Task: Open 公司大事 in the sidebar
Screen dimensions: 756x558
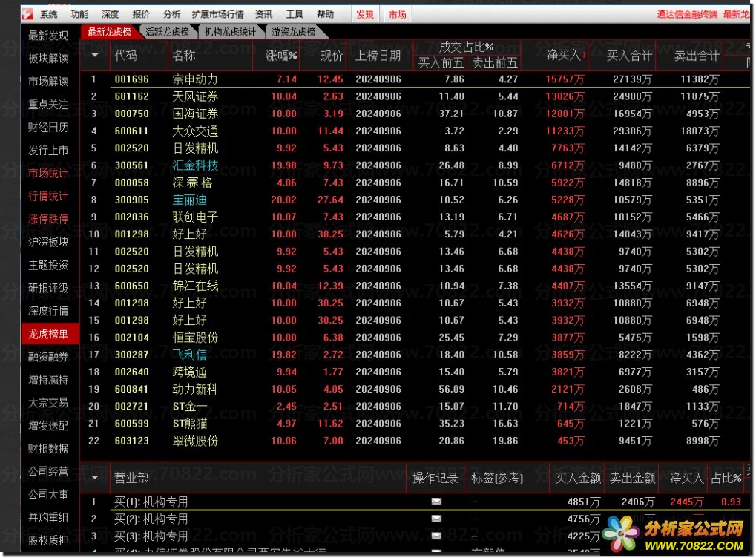Action: [48, 494]
